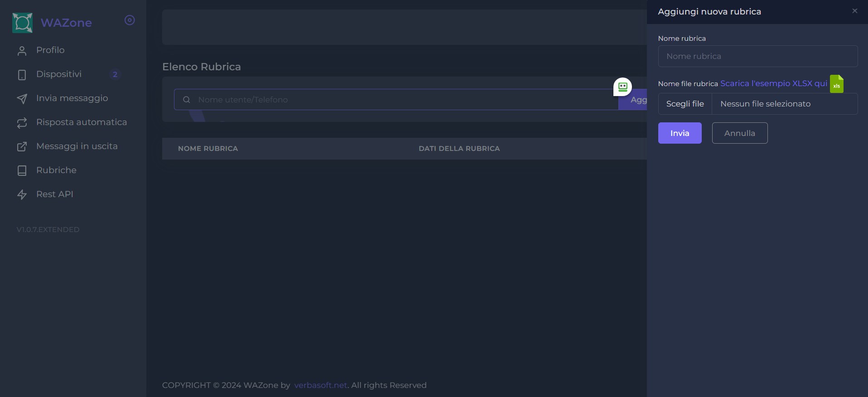This screenshot has height=397, width=868.
Task: Download the example XLSX via link
Action: click(774, 83)
